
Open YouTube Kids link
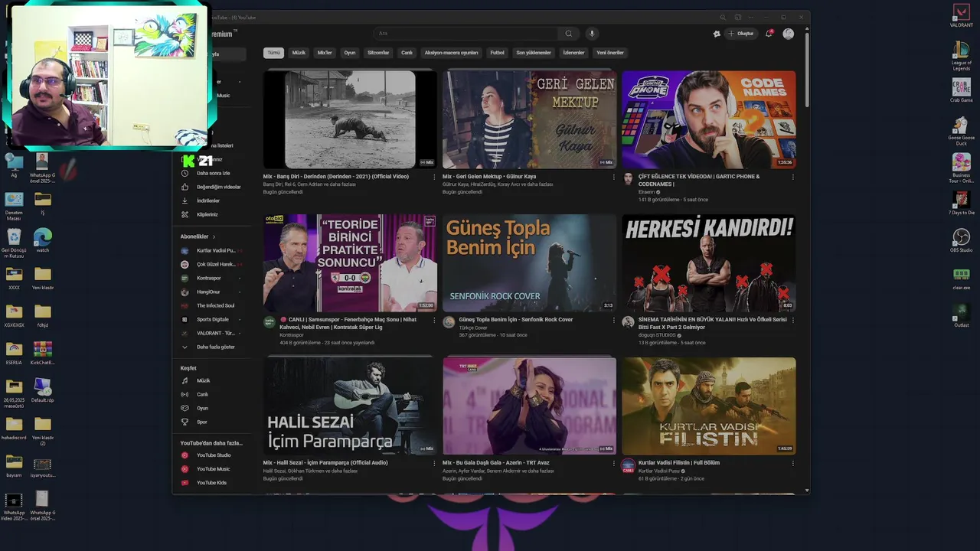(212, 483)
